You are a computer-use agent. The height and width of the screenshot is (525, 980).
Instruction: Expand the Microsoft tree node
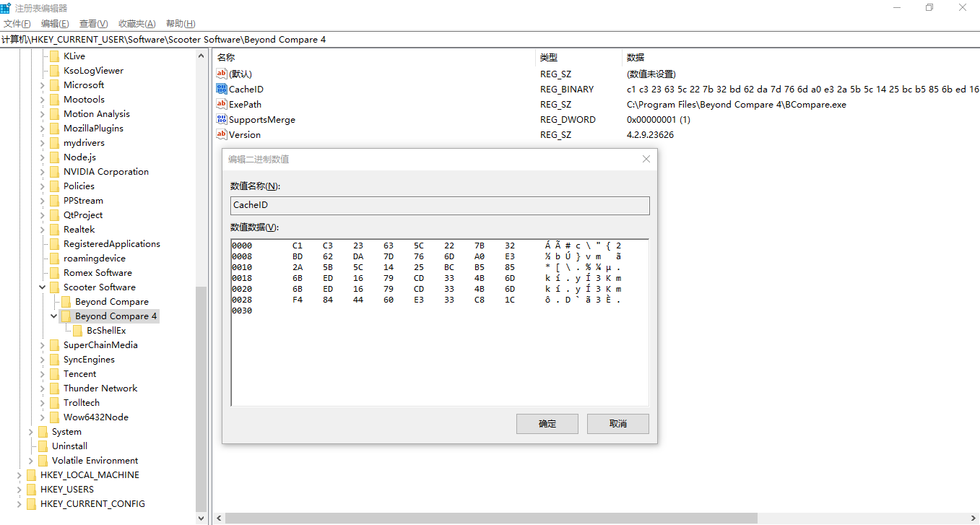43,85
